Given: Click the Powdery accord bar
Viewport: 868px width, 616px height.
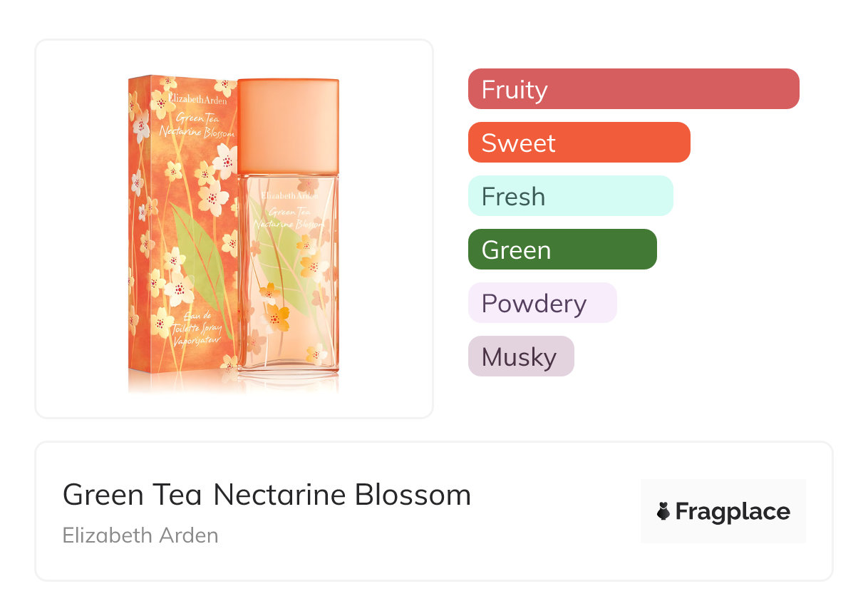Looking at the screenshot, I should 542,303.
